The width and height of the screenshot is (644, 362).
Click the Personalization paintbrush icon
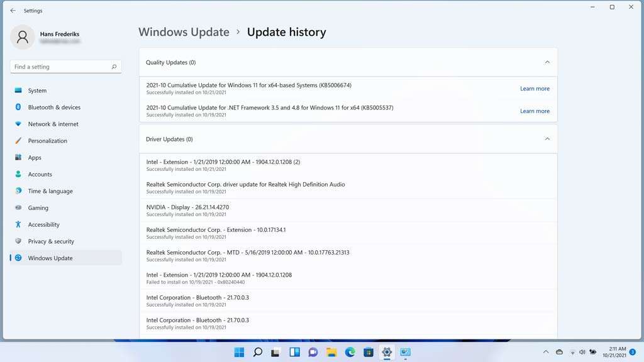[x=18, y=140]
